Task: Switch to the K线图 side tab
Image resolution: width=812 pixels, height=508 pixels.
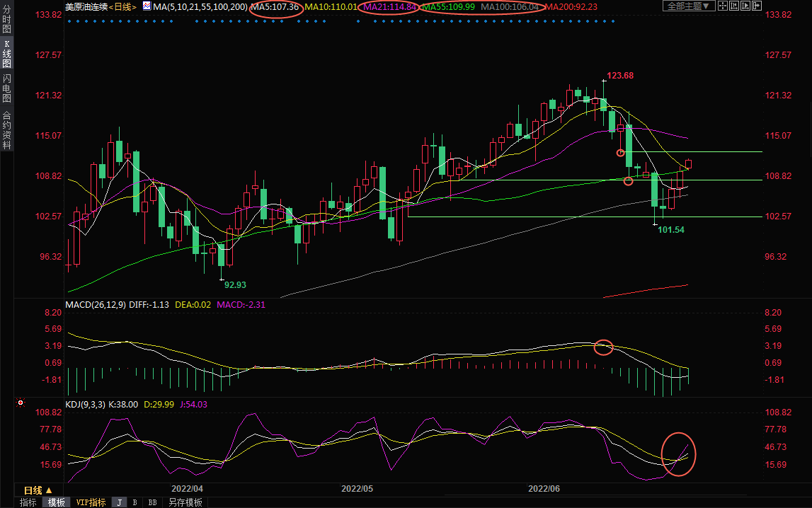Action: (6, 54)
